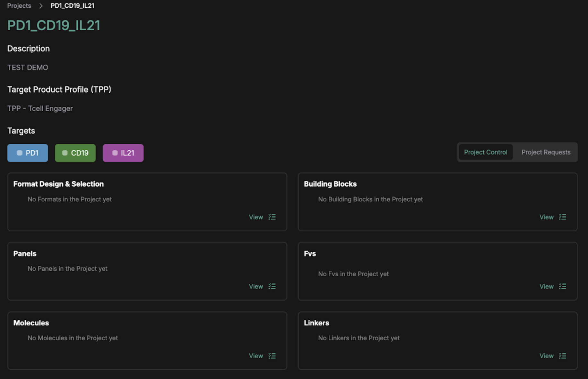Switch to the Project Requests tab
588x379 pixels.
[546, 152]
